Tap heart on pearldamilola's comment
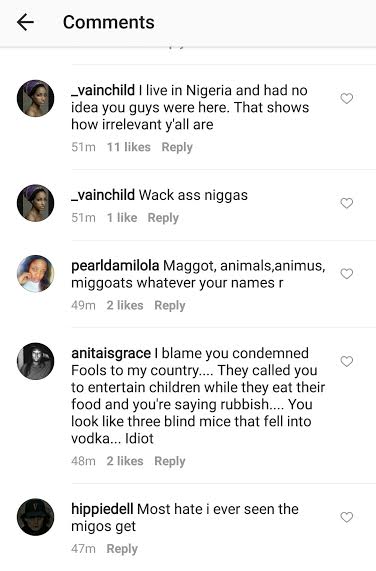Viewport: 376px width, 571px height. 347,273
